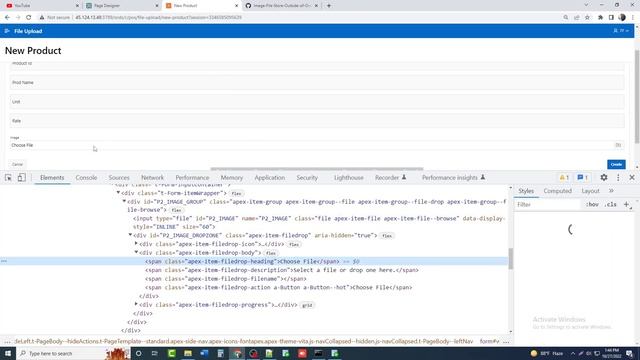Toggle the device toolbar icon
640x360 pixels.
(22, 178)
